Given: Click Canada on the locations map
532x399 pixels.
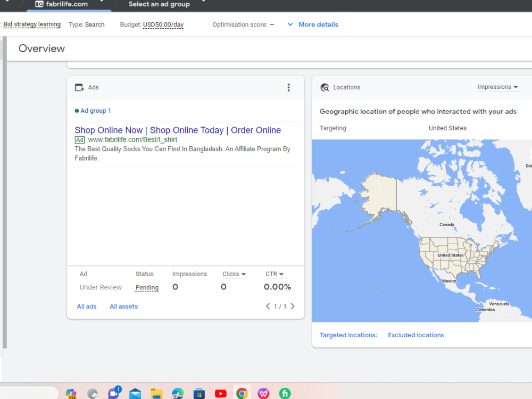Looking at the screenshot, I should click(x=447, y=225).
